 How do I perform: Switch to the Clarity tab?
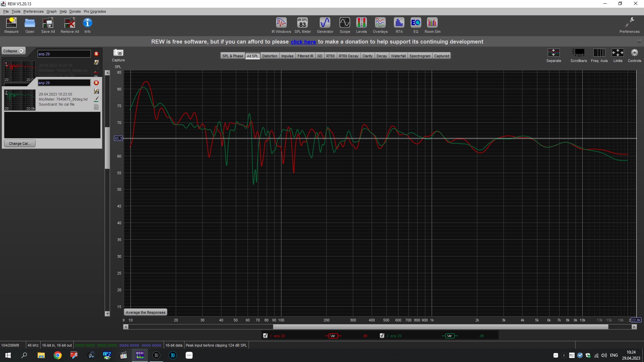[x=367, y=56]
